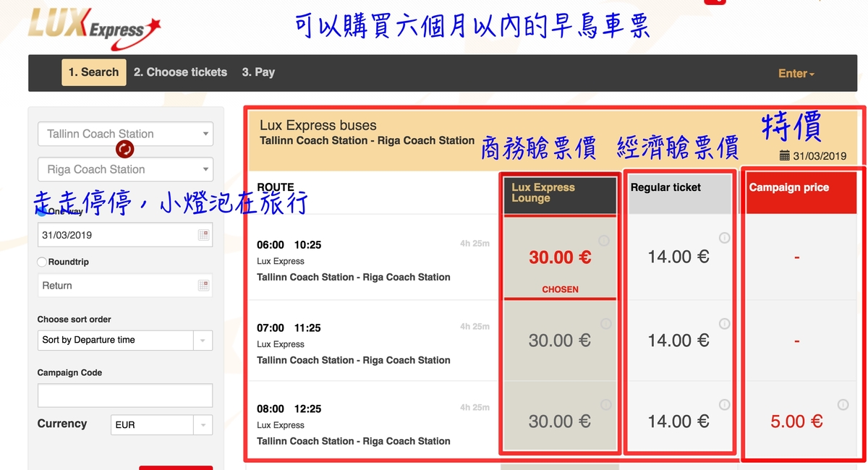868x470 pixels.
Task: Choose 14.00 € Regular ticket at 07:00
Action: 678,341
